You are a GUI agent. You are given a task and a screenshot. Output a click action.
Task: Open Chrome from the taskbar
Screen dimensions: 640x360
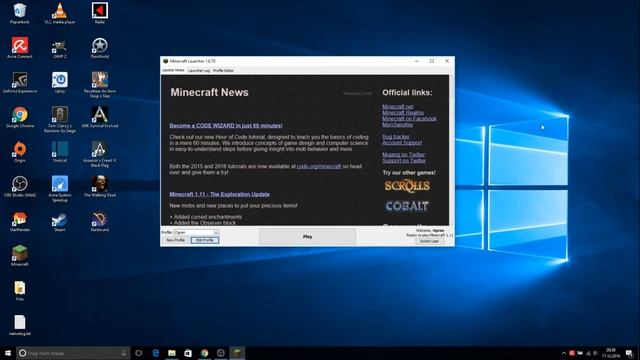coord(204,353)
